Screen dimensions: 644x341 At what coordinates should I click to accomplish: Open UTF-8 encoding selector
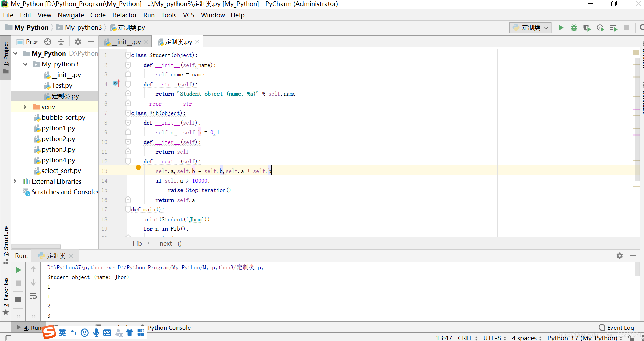tap(495, 338)
